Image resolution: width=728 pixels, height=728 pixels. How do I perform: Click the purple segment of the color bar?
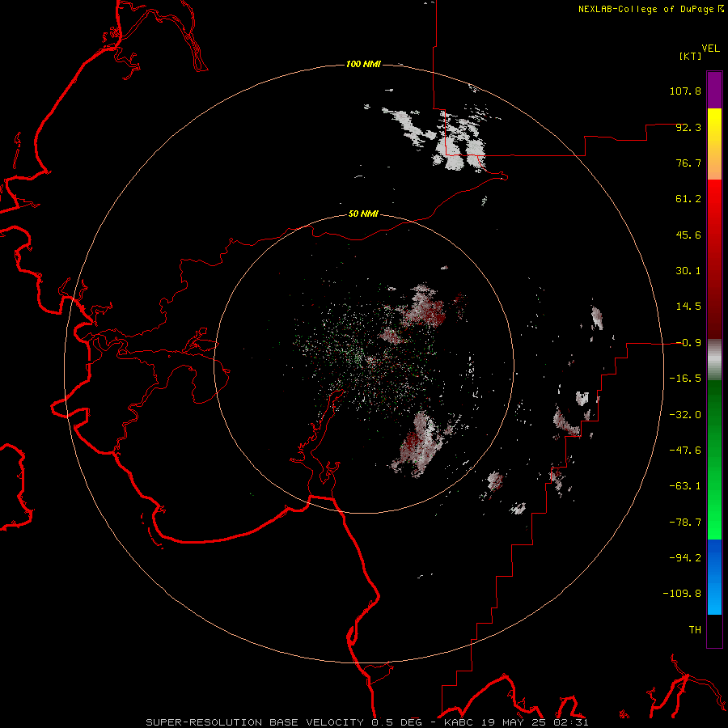pos(714,90)
